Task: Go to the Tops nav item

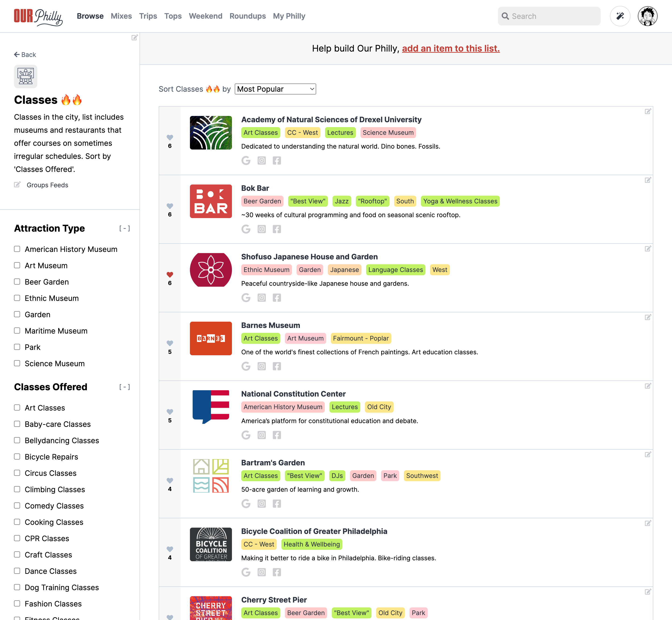Action: (173, 16)
